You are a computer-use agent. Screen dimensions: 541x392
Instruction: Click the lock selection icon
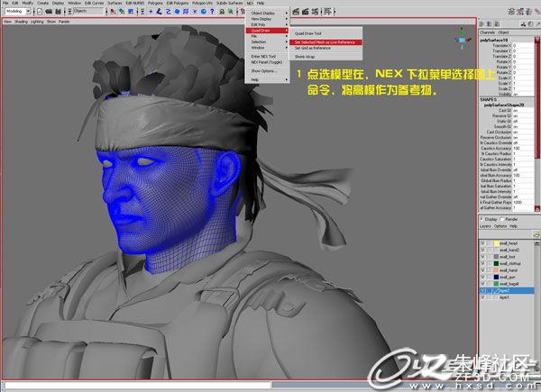[222, 12]
